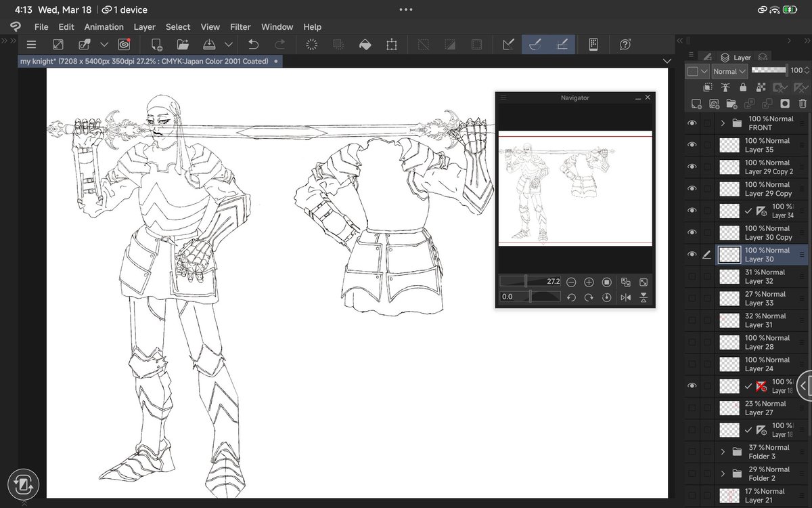Open the Filter menu
Viewport: 812px width, 508px height.
pyautogui.click(x=240, y=27)
